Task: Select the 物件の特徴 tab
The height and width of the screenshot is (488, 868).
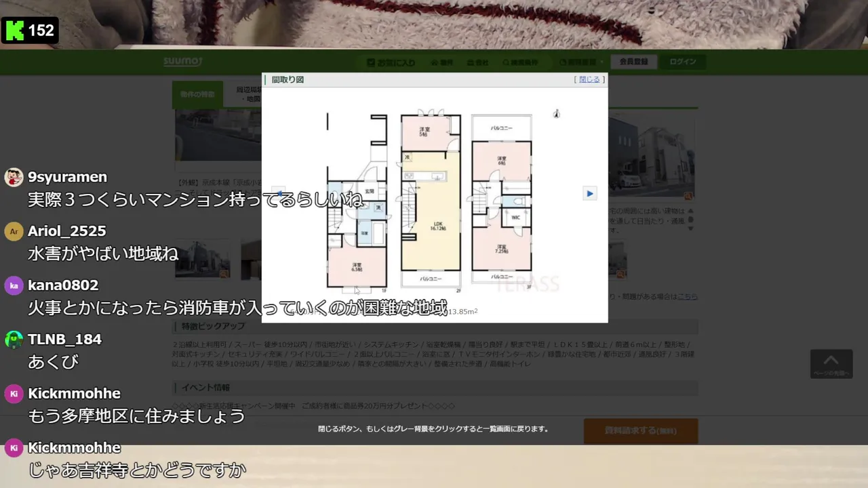Action: coord(197,94)
